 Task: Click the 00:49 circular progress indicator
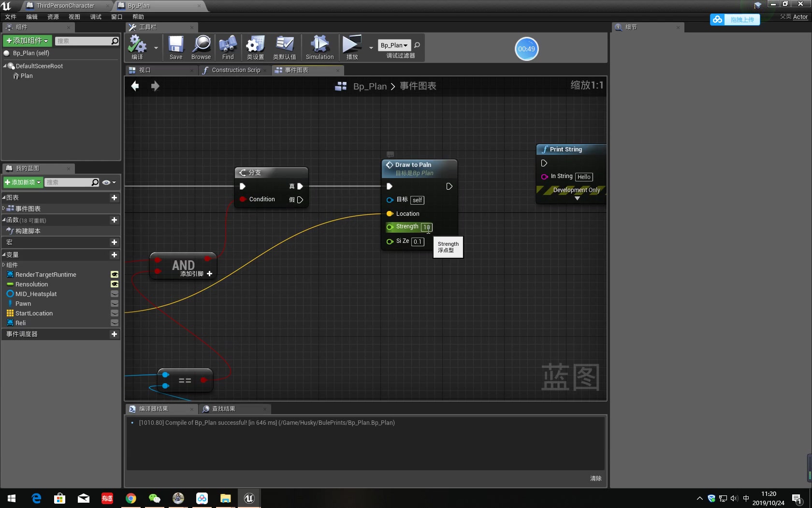point(526,48)
